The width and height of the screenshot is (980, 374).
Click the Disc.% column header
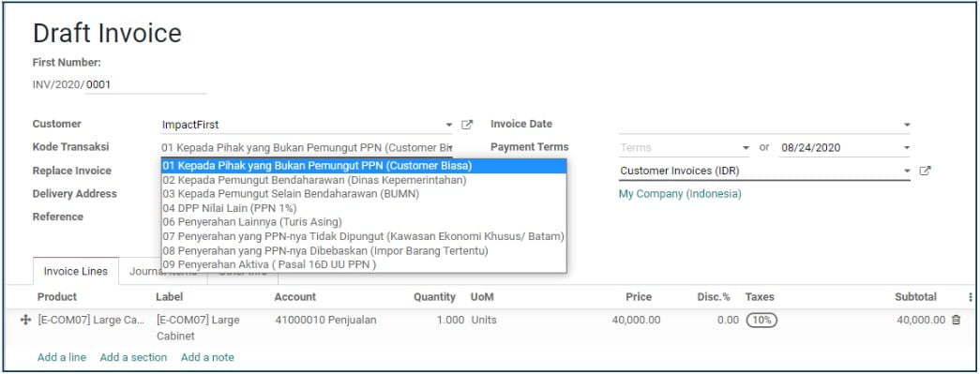(x=714, y=296)
